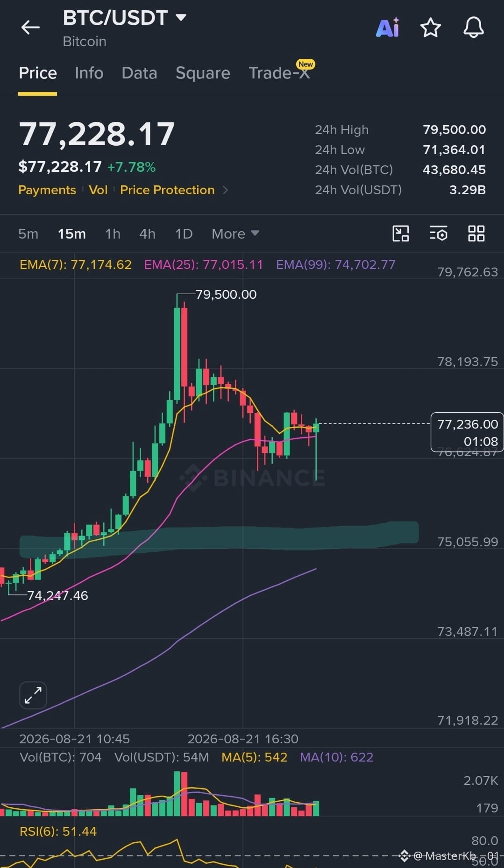Open the More timeframes dropdown
Viewport: 504px width, 868px height.
[235, 234]
